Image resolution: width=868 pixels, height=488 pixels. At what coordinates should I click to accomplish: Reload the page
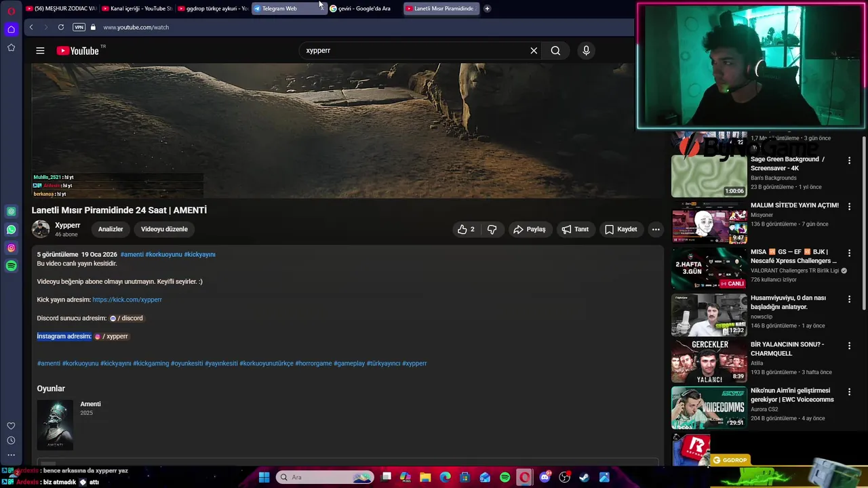point(61,27)
